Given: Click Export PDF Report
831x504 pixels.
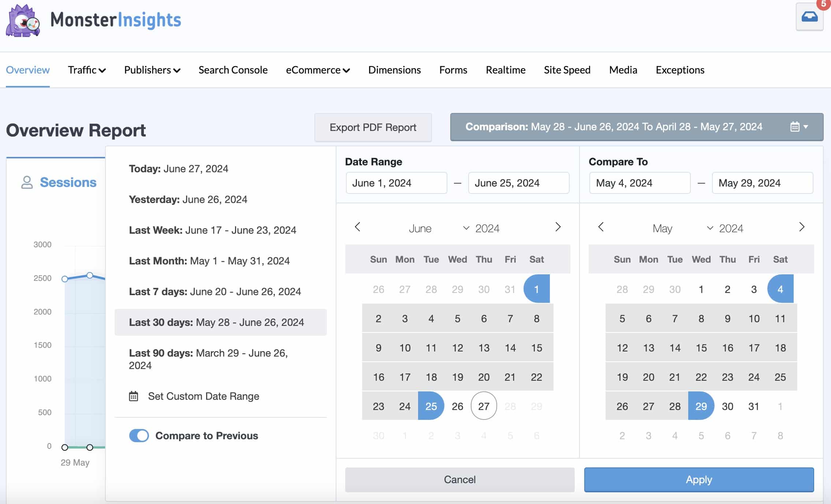Looking at the screenshot, I should (373, 127).
